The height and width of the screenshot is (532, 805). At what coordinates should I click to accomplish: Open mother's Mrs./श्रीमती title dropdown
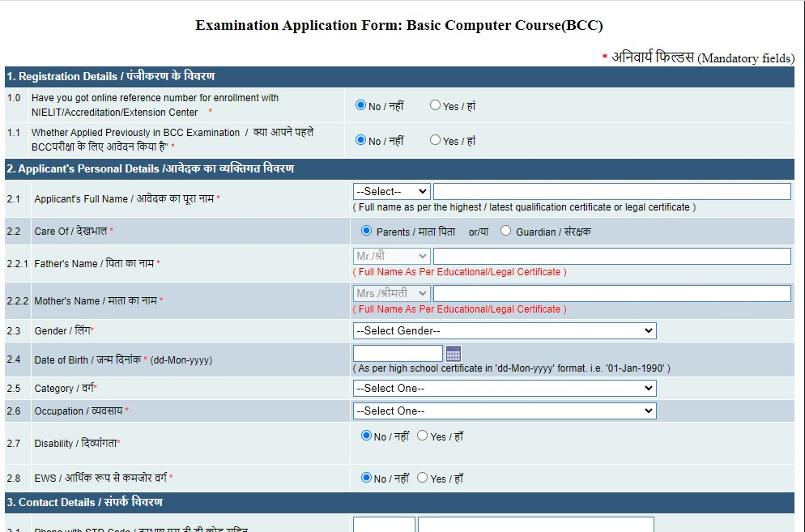point(392,293)
